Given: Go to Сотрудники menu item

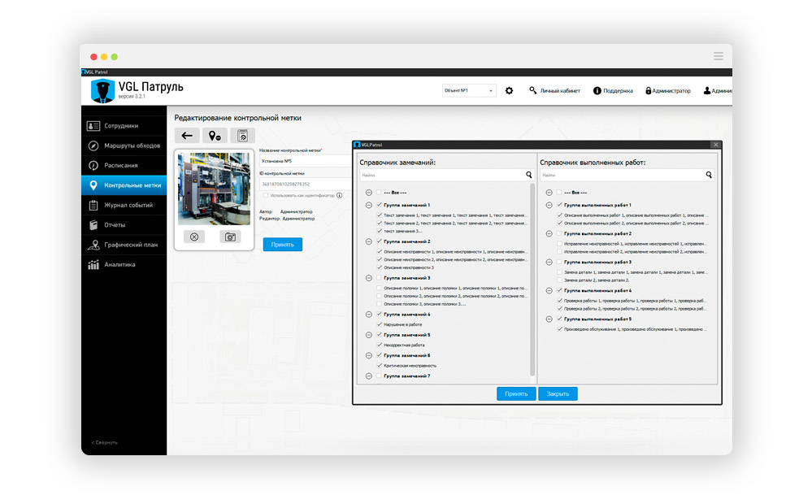Looking at the screenshot, I should click(124, 126).
